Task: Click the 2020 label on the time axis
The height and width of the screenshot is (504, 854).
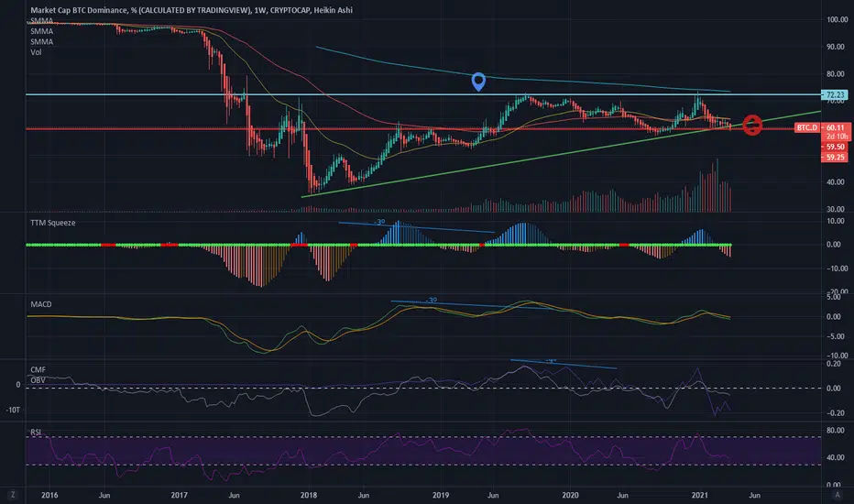Action: (x=570, y=495)
